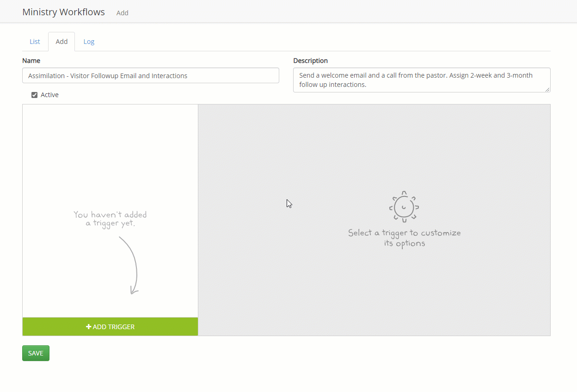The image size is (577, 392).
Task: Click the "You haven't added a trigger yet" message
Action: 110,219
